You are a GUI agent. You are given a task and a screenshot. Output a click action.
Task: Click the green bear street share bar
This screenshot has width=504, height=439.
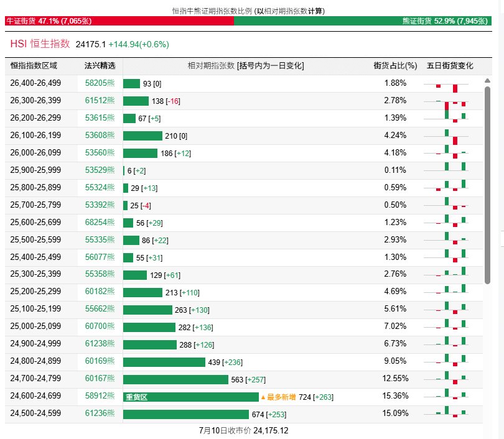pos(363,21)
